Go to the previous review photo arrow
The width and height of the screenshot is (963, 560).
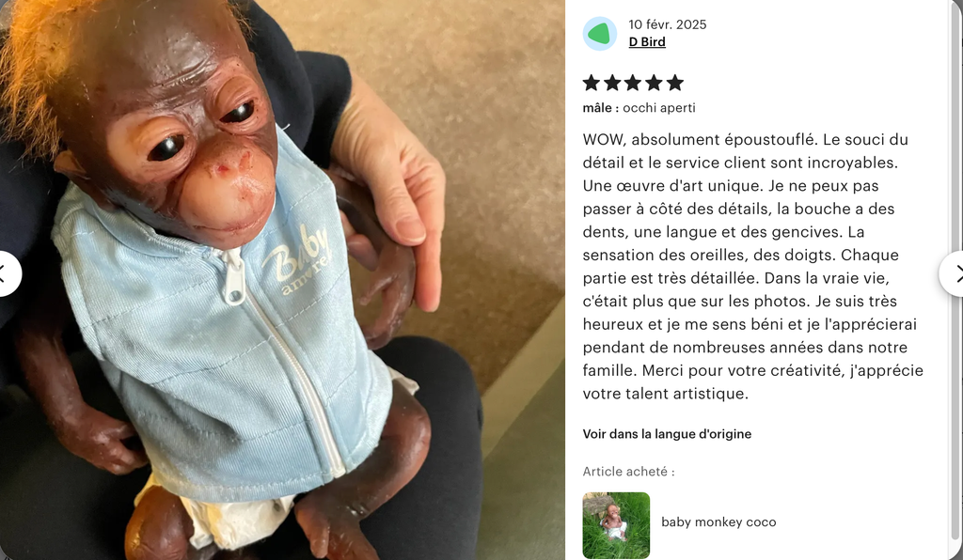[x=7, y=273]
